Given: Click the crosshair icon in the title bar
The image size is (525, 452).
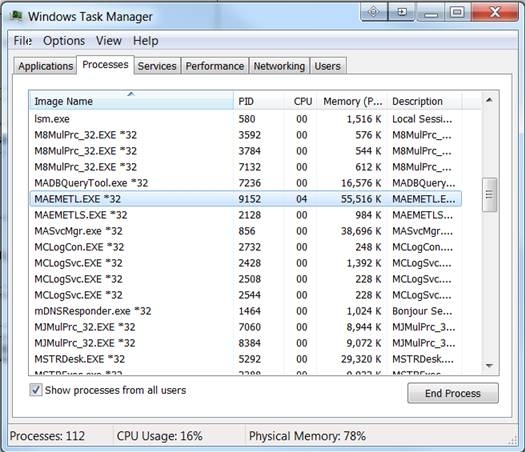Looking at the screenshot, I should (374, 12).
